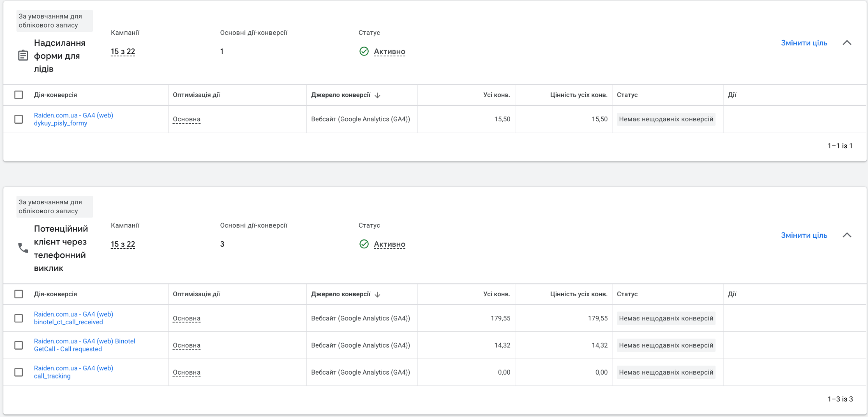Collapse the phone-call lead goal section
Image resolution: width=868 pixels, height=417 pixels.
tap(847, 235)
